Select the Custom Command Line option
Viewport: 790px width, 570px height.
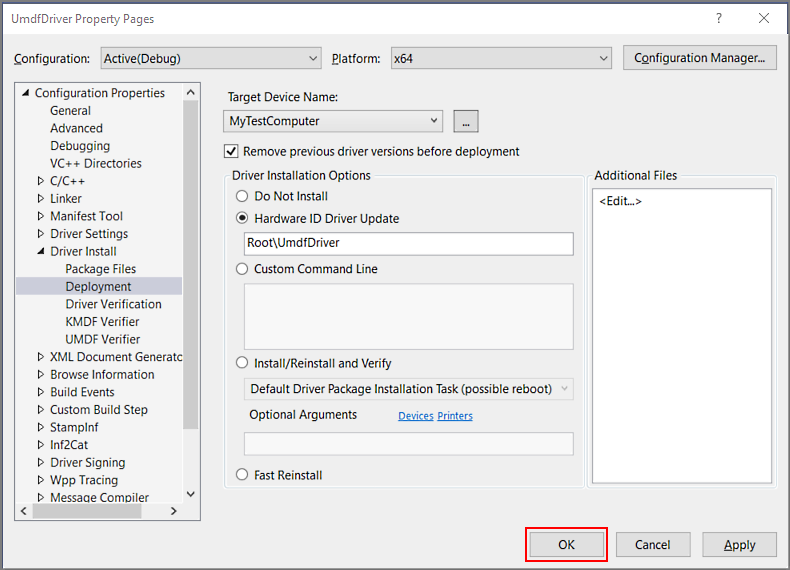point(242,269)
